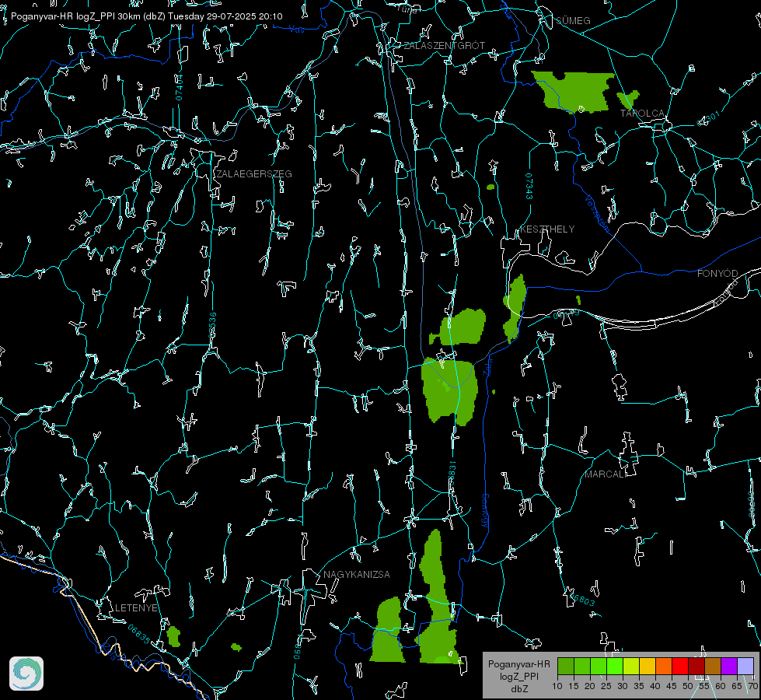
Task: Click the ZALASZENTGRÓT town label
Action: [x=444, y=45]
